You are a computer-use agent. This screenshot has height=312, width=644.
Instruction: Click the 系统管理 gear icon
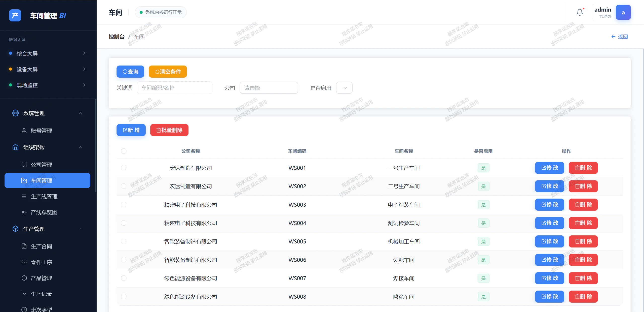pos(15,113)
